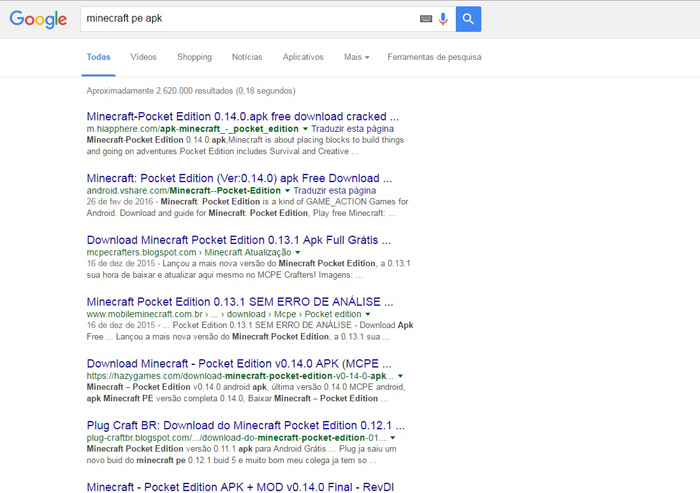The width and height of the screenshot is (700, 493).
Task: Open 'Minecraft: Pocket Edition (Ver:0.14.0) apk Free Download' result
Action: coord(239,178)
